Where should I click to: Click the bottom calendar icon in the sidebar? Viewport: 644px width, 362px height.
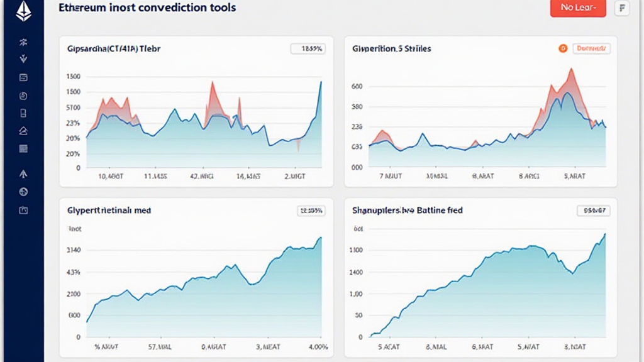point(24,210)
